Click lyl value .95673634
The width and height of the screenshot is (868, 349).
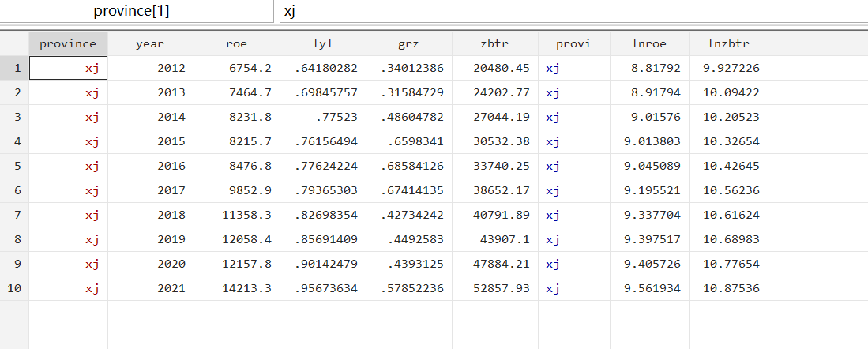coord(323,288)
